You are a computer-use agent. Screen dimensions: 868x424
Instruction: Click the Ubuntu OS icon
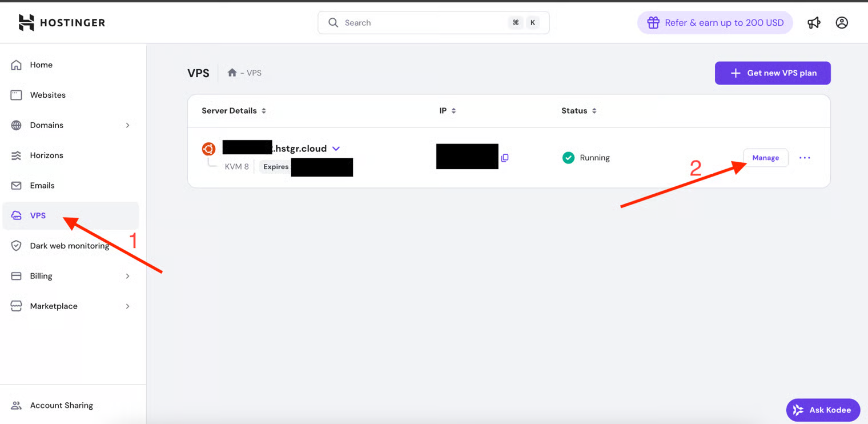click(208, 149)
